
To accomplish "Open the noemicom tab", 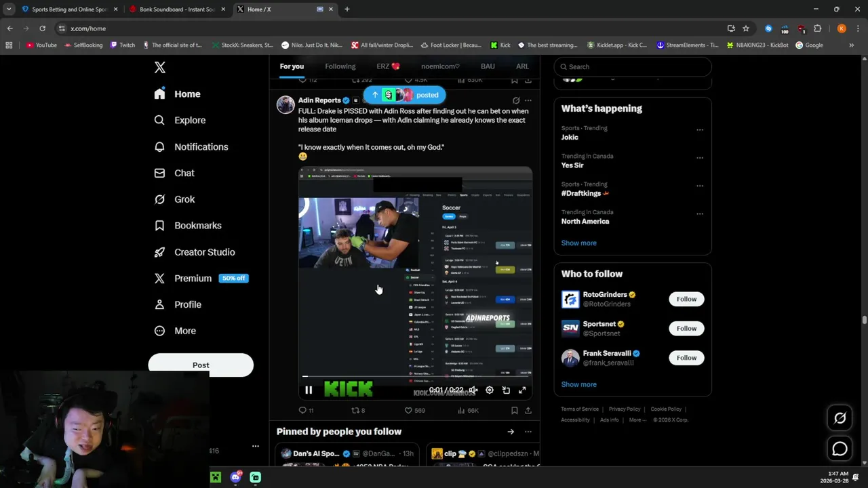I will click(x=440, y=66).
